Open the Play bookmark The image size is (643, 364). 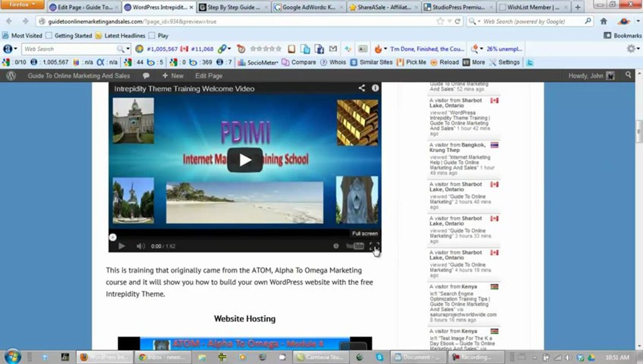(x=158, y=35)
